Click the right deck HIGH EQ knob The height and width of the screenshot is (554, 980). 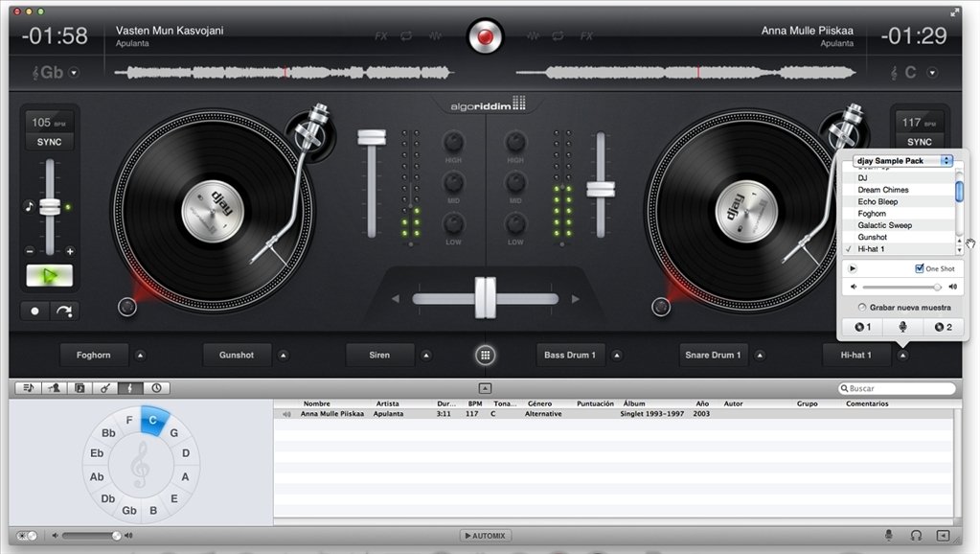pyautogui.click(x=515, y=142)
